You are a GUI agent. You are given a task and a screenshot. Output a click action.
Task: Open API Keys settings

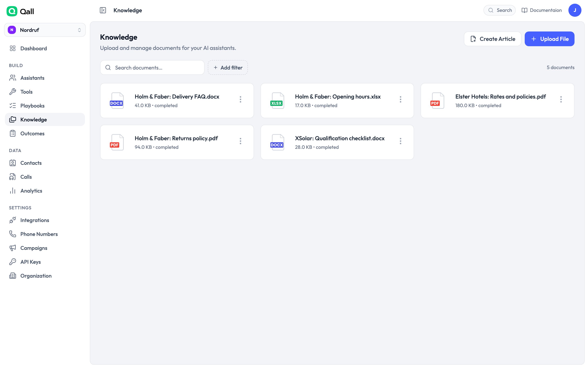click(x=45, y=262)
